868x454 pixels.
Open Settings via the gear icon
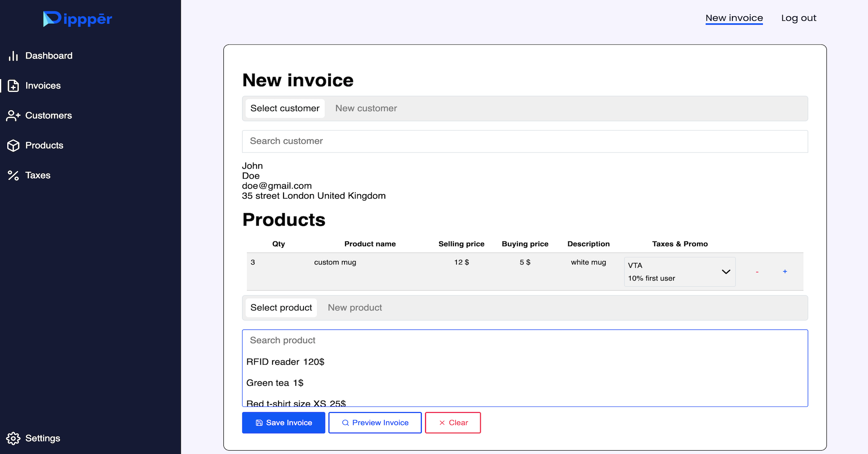coord(13,438)
